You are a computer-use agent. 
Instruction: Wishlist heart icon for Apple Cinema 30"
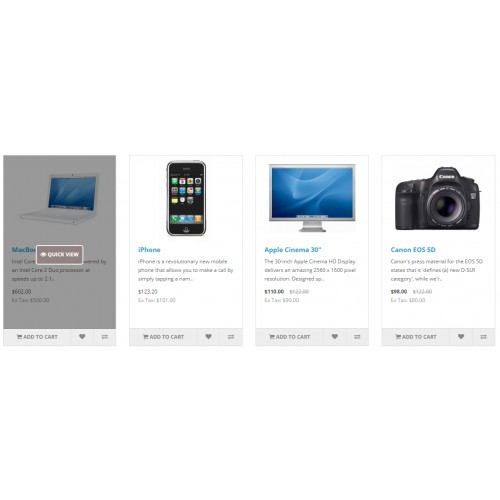coord(335,337)
